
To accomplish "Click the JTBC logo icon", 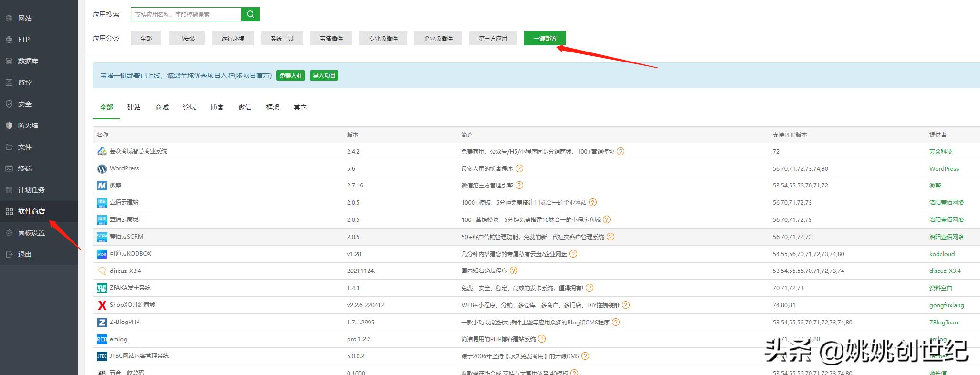I will point(102,356).
